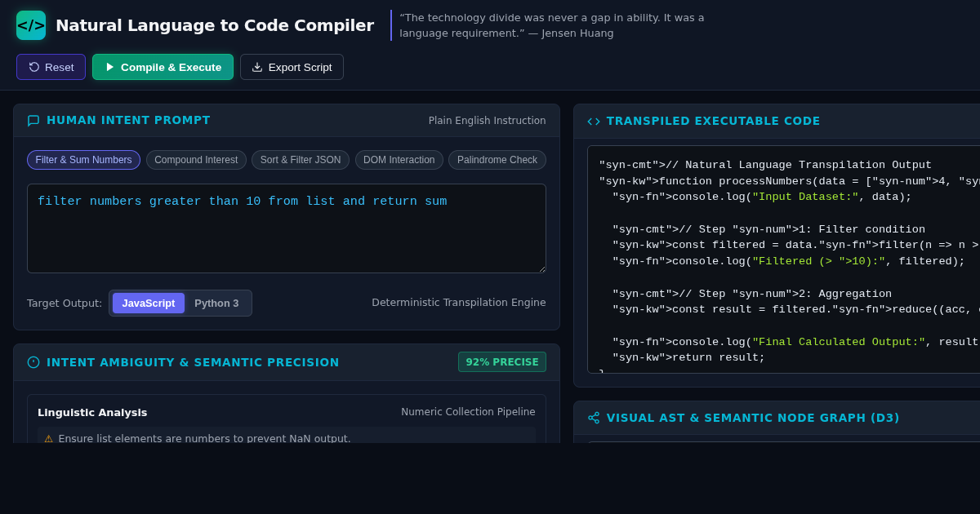
Task: Click the 92% PRECISE badge
Action: click(x=502, y=362)
